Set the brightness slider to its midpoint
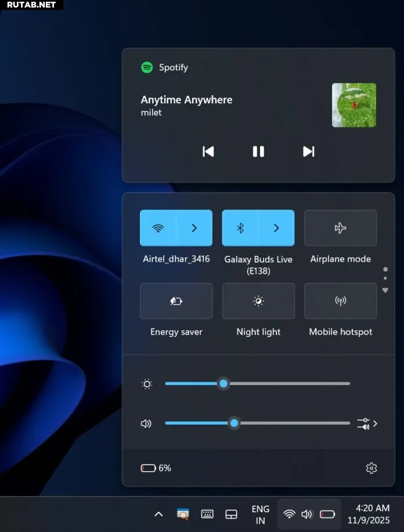The image size is (404, 532). tap(258, 383)
